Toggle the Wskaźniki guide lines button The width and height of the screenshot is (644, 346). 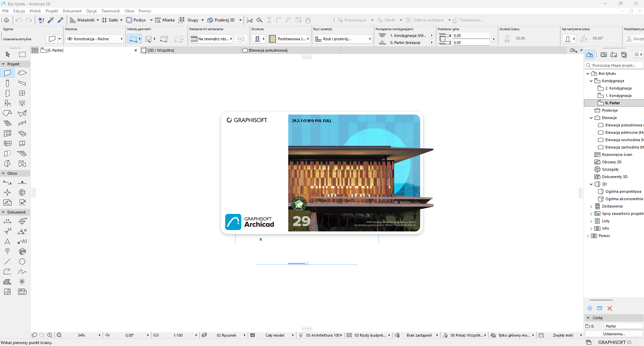[82, 20]
